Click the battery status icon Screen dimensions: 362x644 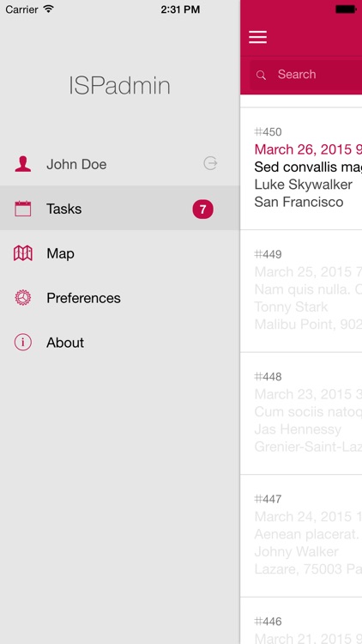coord(346,9)
